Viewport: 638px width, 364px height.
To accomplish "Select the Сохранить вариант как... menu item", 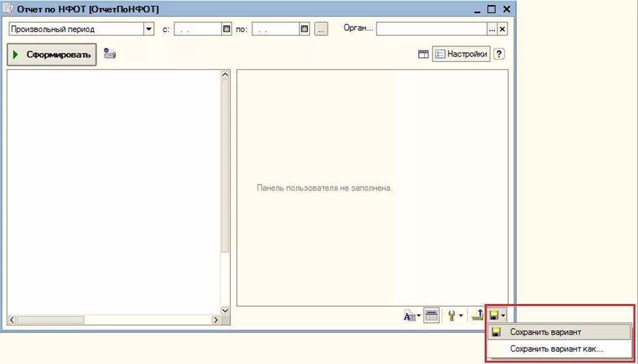I will (559, 349).
